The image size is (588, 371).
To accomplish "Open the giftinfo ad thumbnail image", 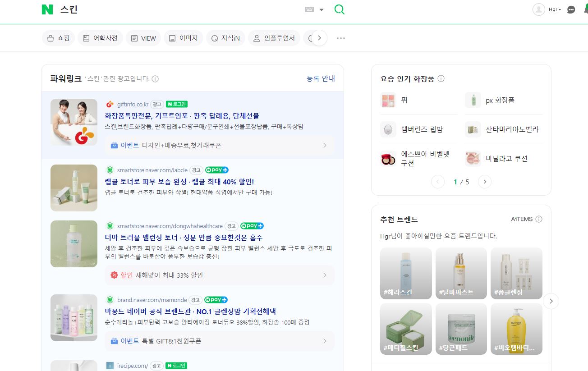I will coord(74,122).
